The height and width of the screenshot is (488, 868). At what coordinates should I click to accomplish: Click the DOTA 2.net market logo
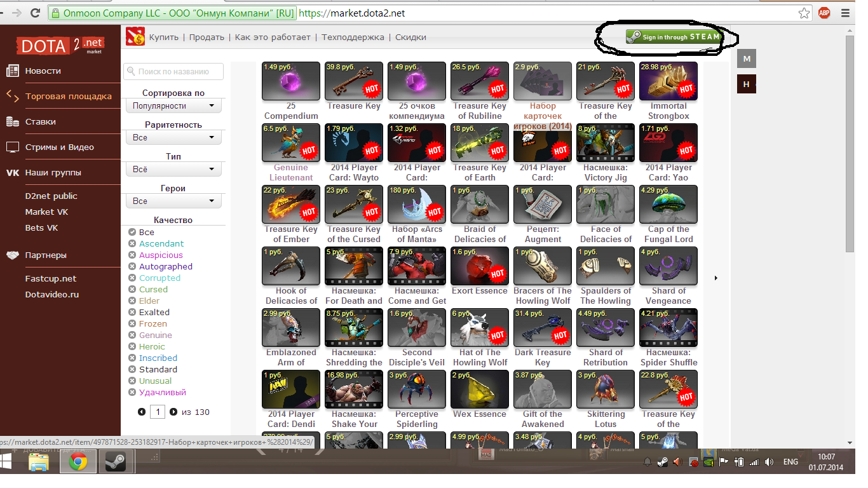tap(60, 46)
